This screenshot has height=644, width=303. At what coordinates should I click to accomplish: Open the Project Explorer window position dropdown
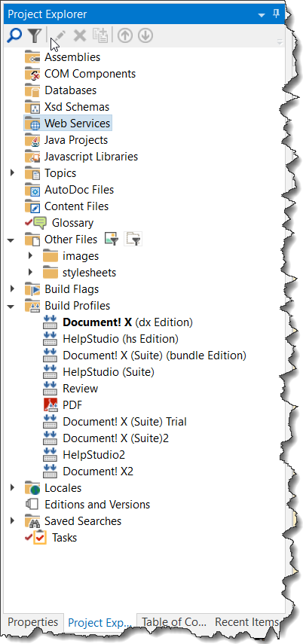coord(262,15)
